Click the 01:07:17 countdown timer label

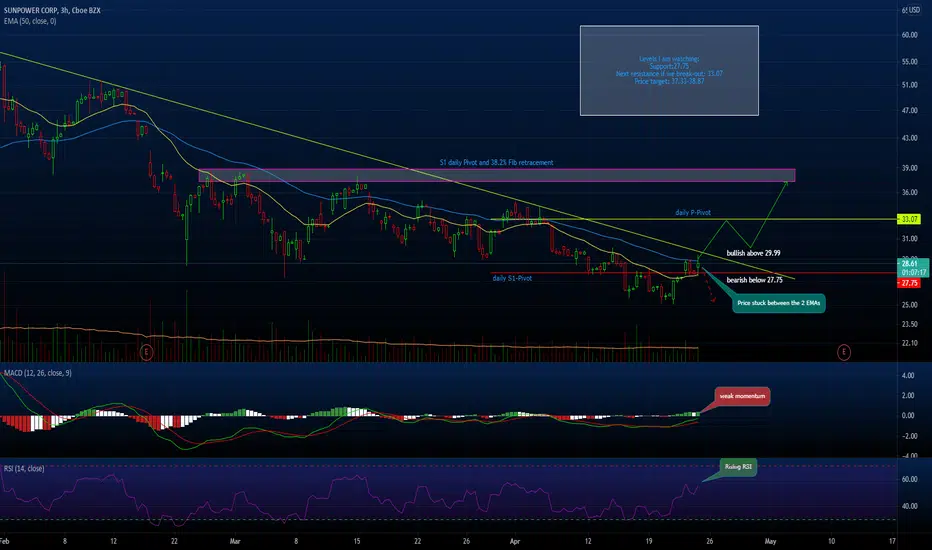[x=913, y=272]
